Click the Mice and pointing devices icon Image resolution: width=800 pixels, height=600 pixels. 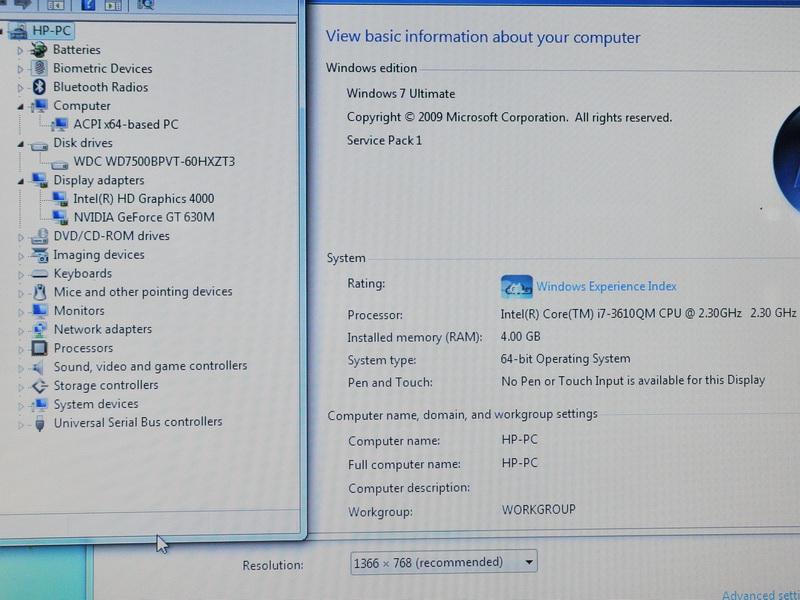[x=40, y=292]
